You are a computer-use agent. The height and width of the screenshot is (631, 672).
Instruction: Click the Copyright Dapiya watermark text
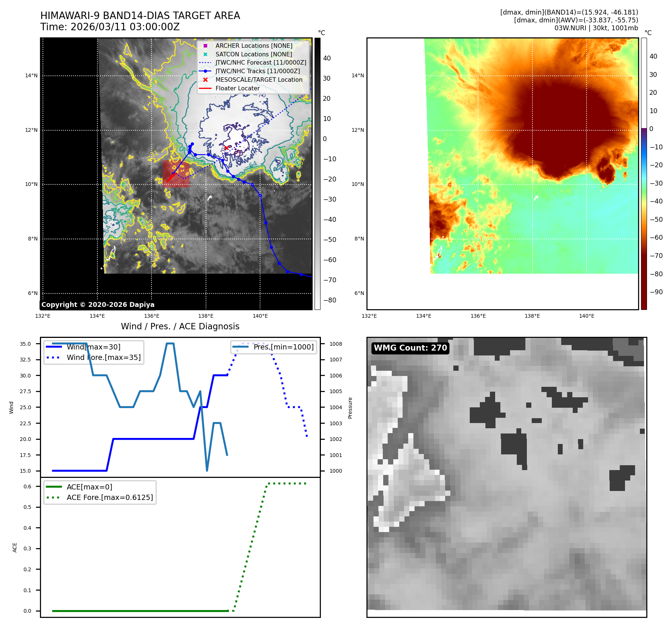click(98, 305)
